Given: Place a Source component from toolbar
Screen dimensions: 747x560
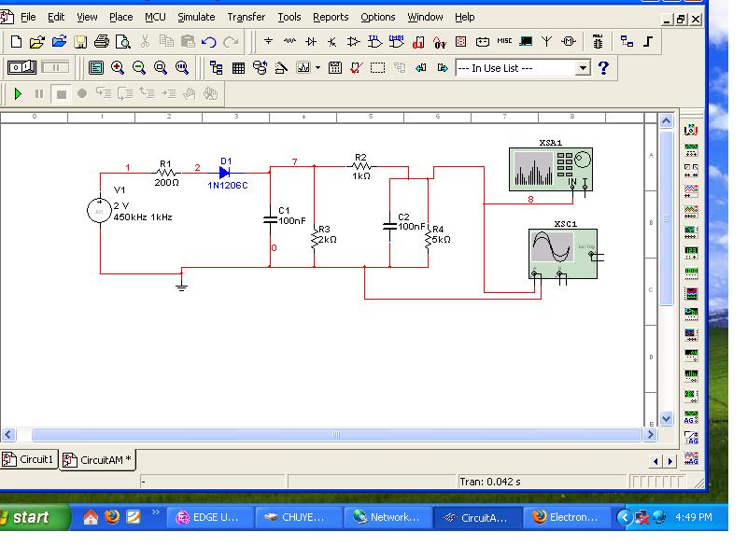Looking at the screenshot, I should pos(268,41).
